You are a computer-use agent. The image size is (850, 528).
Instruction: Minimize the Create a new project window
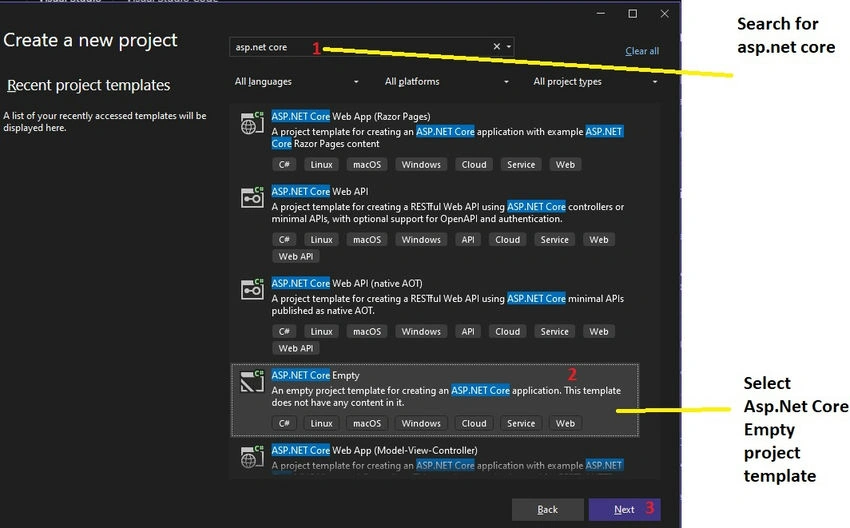point(601,14)
